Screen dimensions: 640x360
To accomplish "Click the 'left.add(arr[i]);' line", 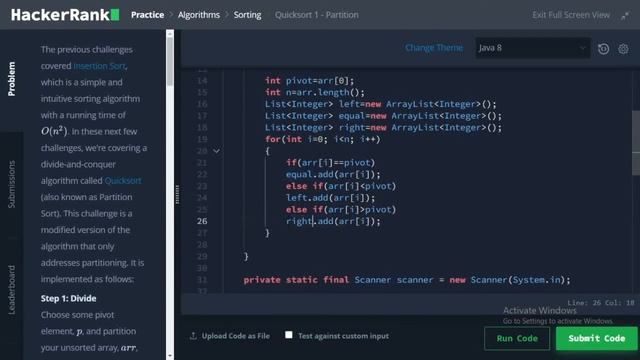I will (x=330, y=198).
